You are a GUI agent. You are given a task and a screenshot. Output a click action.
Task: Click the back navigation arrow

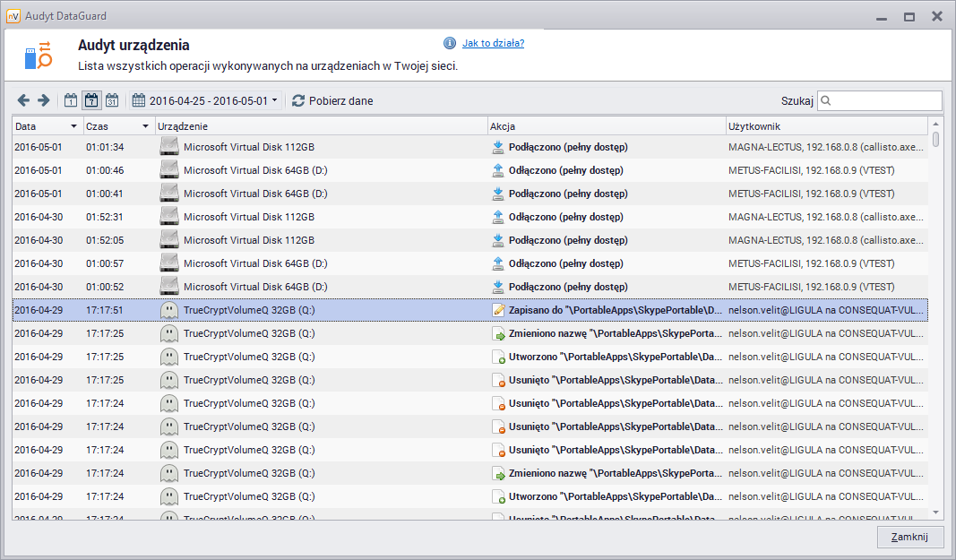23,100
